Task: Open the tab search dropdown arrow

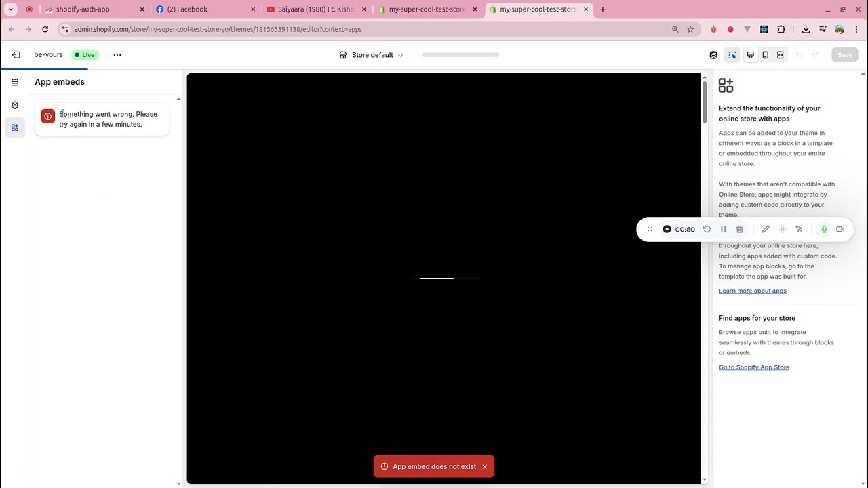Action: coord(11,9)
